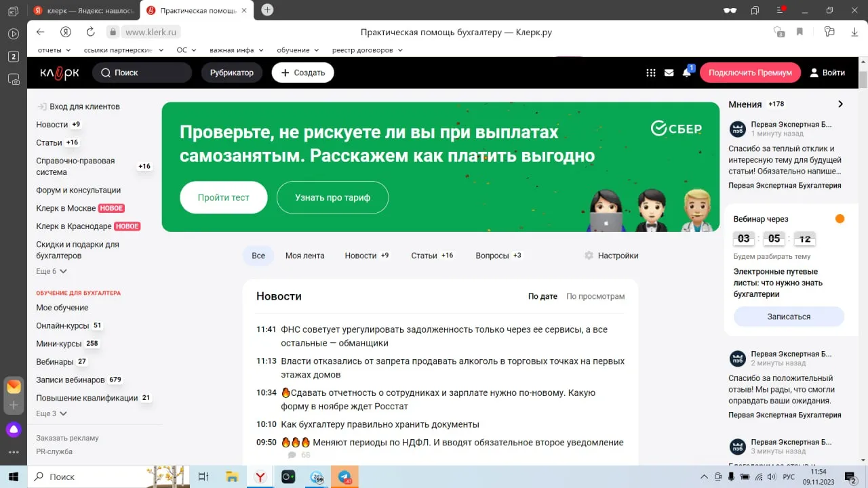Expand ссылки партнерские bookmarks folder
The width and height of the screenshot is (868, 488).
point(123,50)
